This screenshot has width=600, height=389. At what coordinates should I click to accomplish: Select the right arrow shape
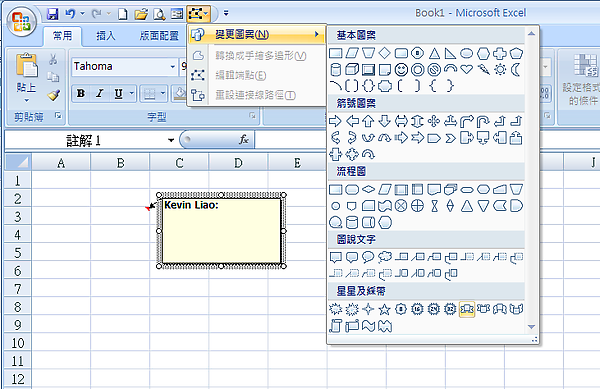[x=335, y=121]
